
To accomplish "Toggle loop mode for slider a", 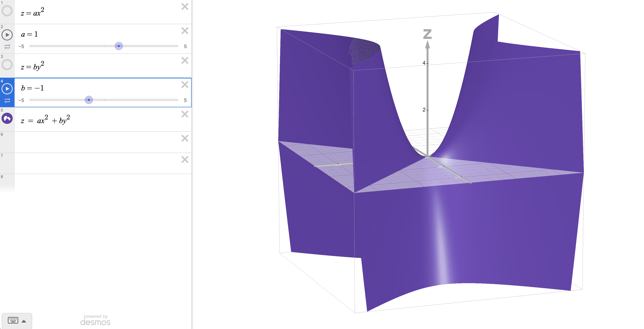I will (x=7, y=46).
